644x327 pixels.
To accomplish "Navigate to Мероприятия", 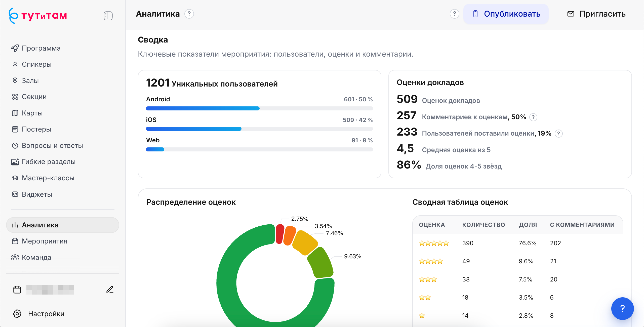I will (x=62, y=241).
